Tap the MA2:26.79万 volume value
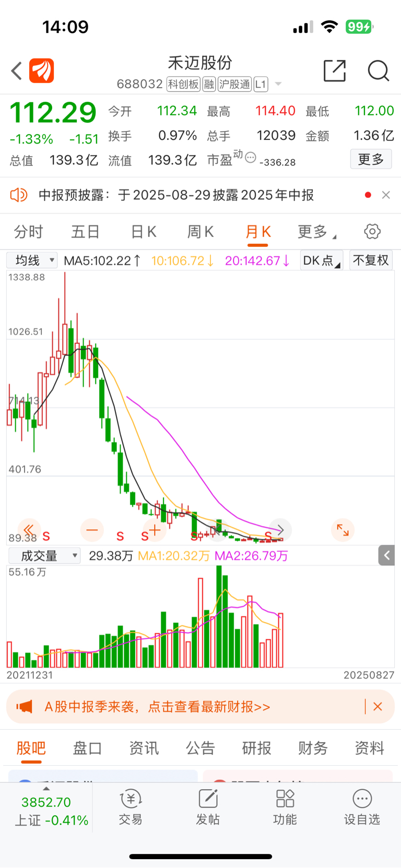Image resolution: width=401 pixels, height=868 pixels. (252, 555)
